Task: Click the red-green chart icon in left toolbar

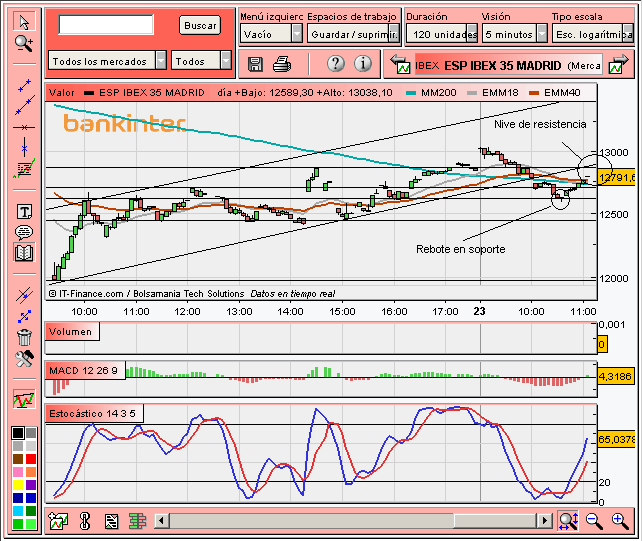Action: [x=24, y=399]
